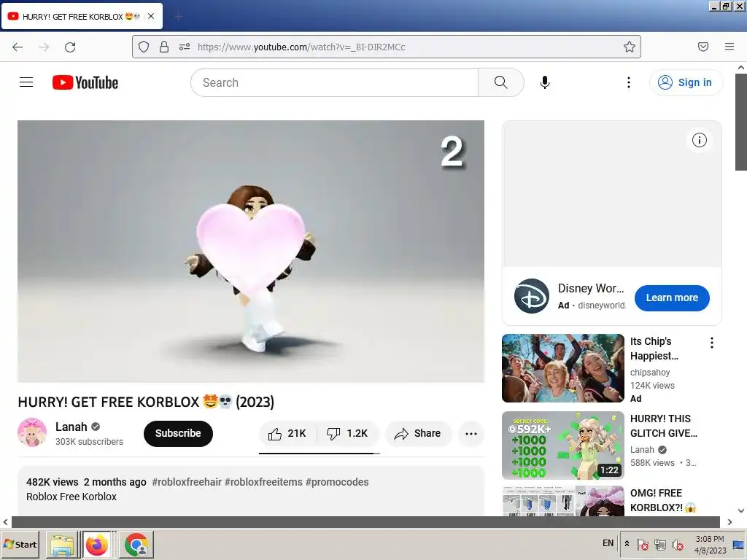The image size is (747, 560).
Task: Subscribe to Lanah channel
Action: (x=178, y=433)
